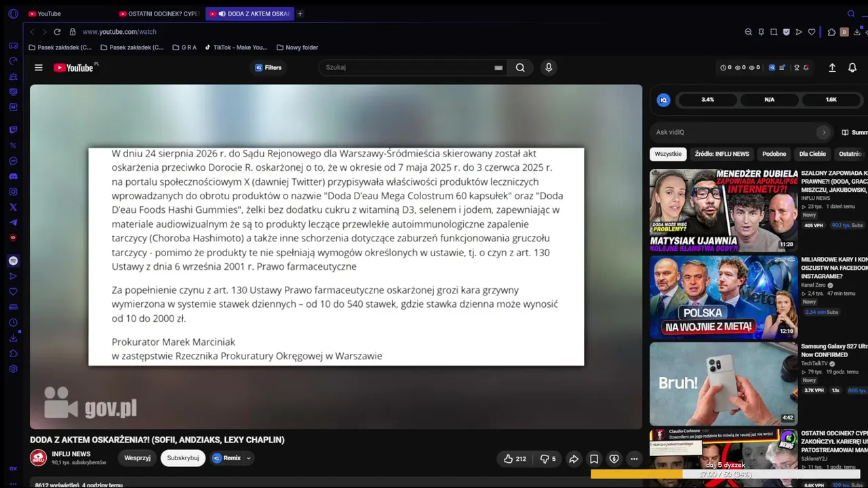Screen dimensions: 868x488
Task: Go to YouTube home via logo
Action: click(73, 68)
